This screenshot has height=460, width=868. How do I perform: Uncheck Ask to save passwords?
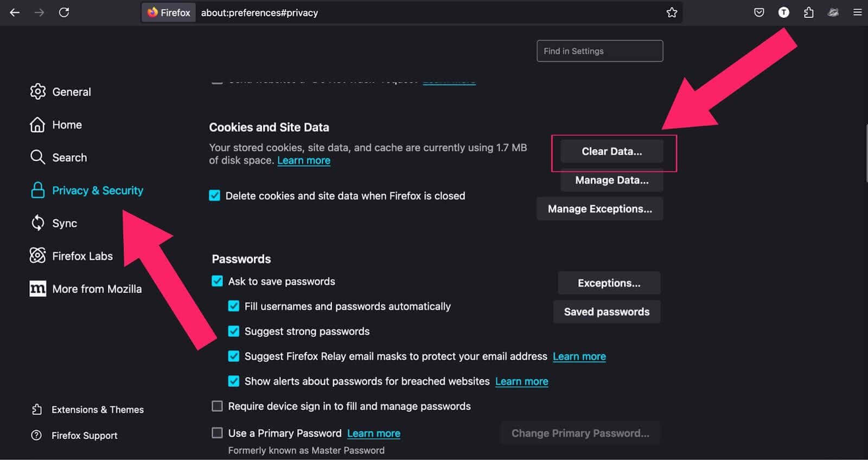pyautogui.click(x=218, y=281)
